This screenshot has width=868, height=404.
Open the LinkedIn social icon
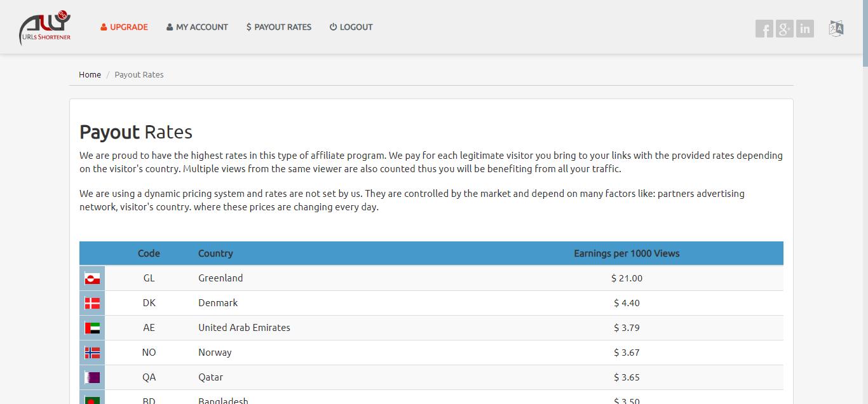tap(805, 29)
